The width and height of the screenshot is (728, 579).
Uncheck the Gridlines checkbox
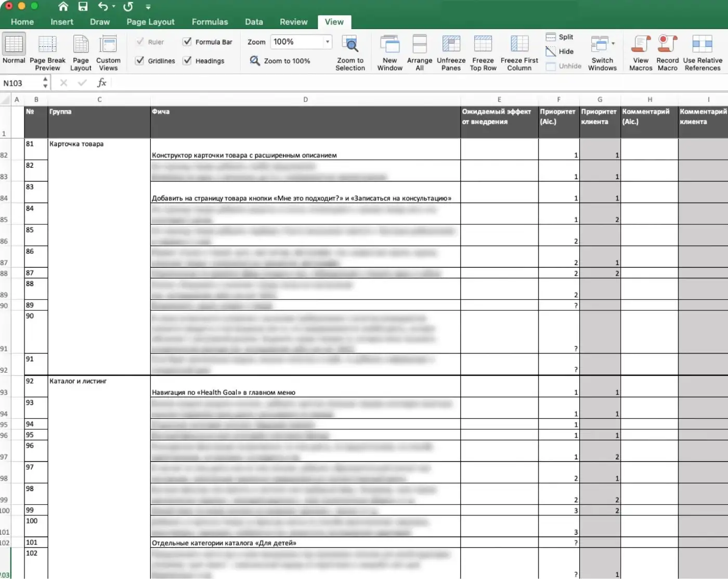click(x=140, y=61)
